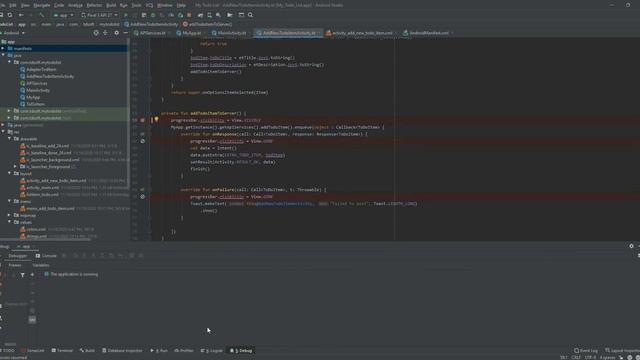Screen dimensions: 640x360
Task: Open Profiler tool window button
Action: (x=184, y=351)
